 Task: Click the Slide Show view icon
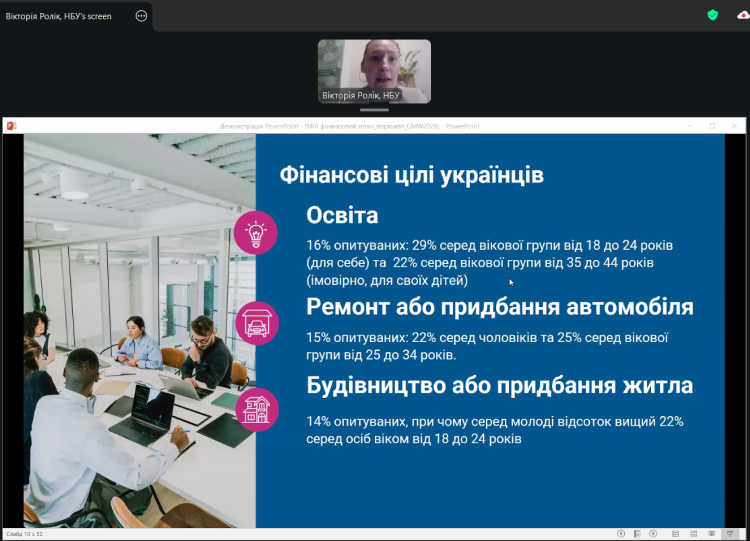click(x=730, y=533)
